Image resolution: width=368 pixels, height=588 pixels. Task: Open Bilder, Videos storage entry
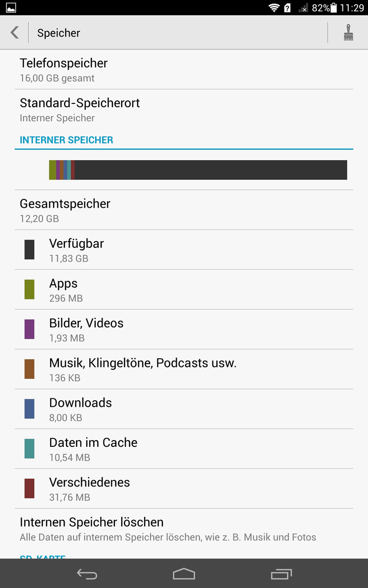184,329
